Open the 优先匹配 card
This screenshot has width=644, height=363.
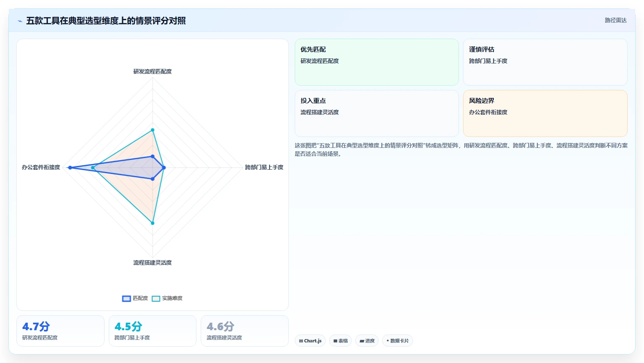point(377,62)
